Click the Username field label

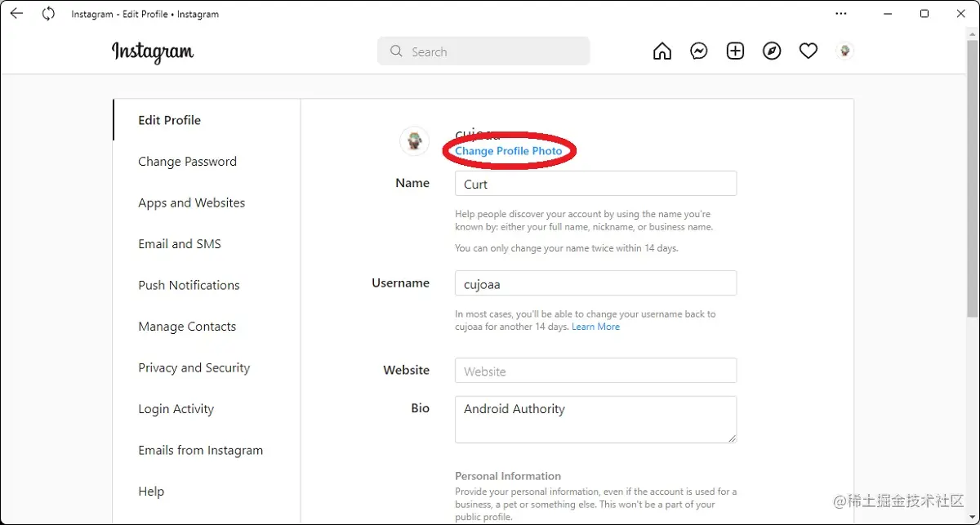[400, 283]
